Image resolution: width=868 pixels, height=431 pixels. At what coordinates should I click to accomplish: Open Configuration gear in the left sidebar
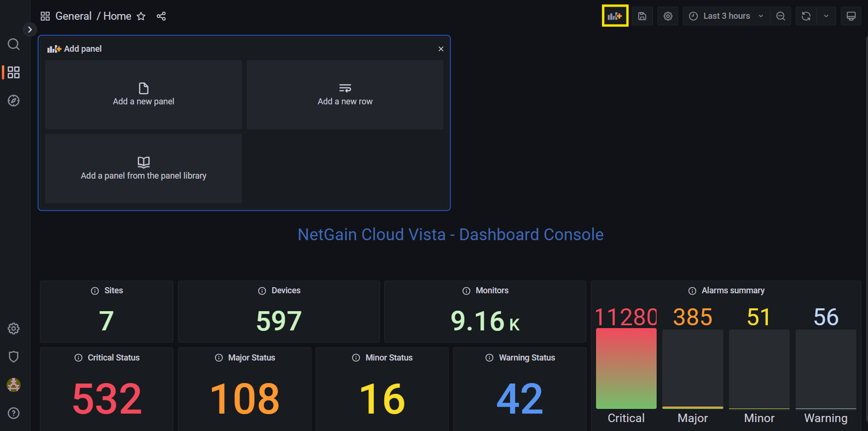click(x=14, y=329)
